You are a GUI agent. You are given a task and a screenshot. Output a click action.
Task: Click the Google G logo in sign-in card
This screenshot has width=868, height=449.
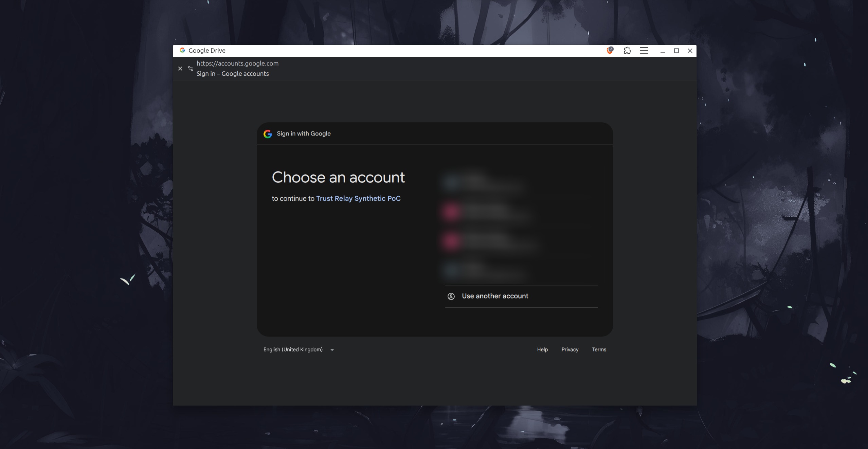click(x=268, y=134)
